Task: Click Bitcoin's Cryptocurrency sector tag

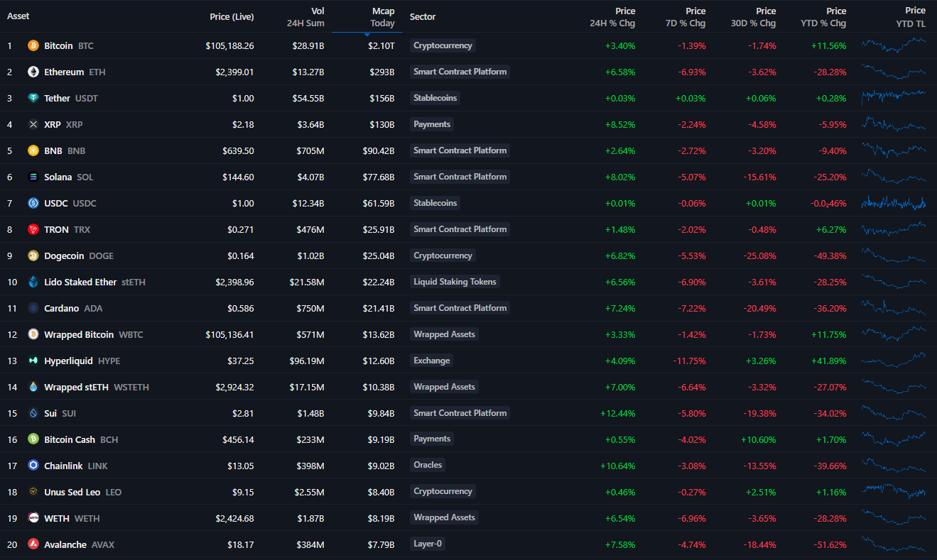Action: click(x=443, y=45)
